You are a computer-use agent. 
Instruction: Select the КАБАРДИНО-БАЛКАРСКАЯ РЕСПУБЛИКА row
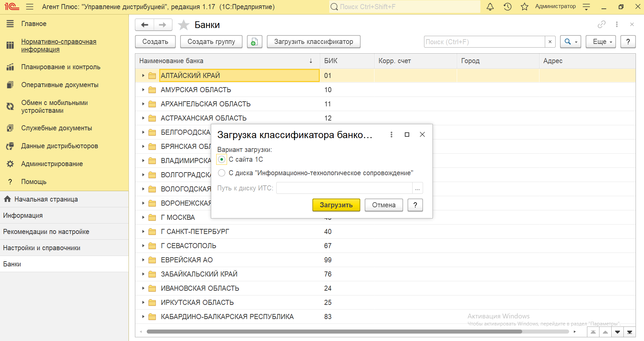point(386,317)
